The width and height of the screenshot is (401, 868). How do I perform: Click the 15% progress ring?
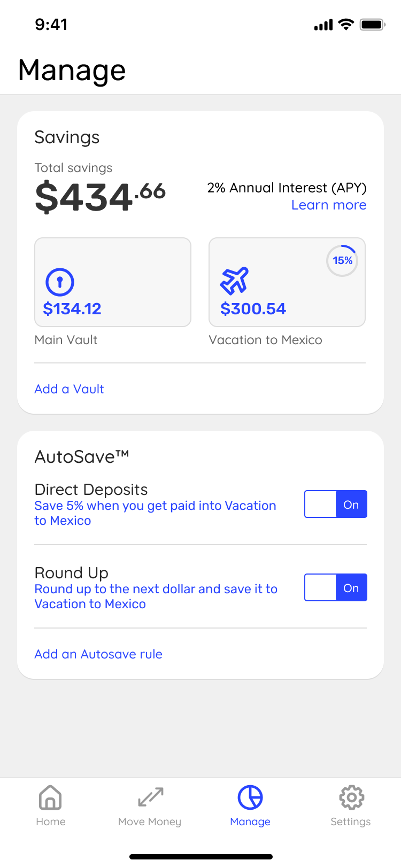click(342, 261)
